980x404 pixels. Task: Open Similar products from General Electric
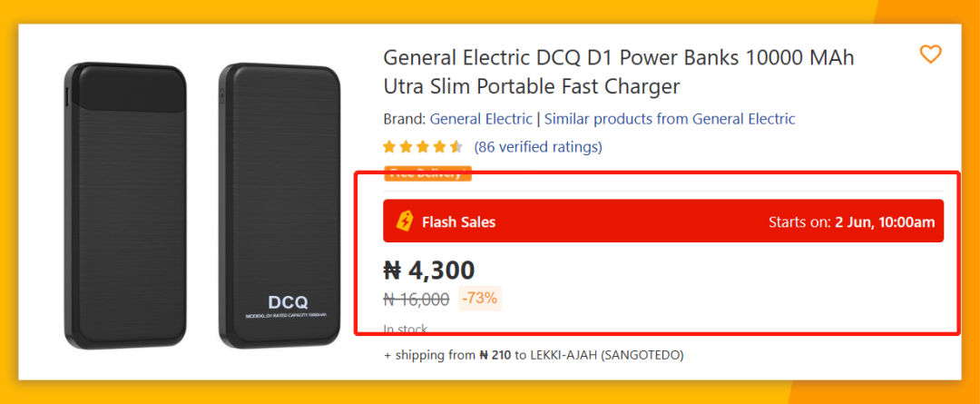coord(669,119)
